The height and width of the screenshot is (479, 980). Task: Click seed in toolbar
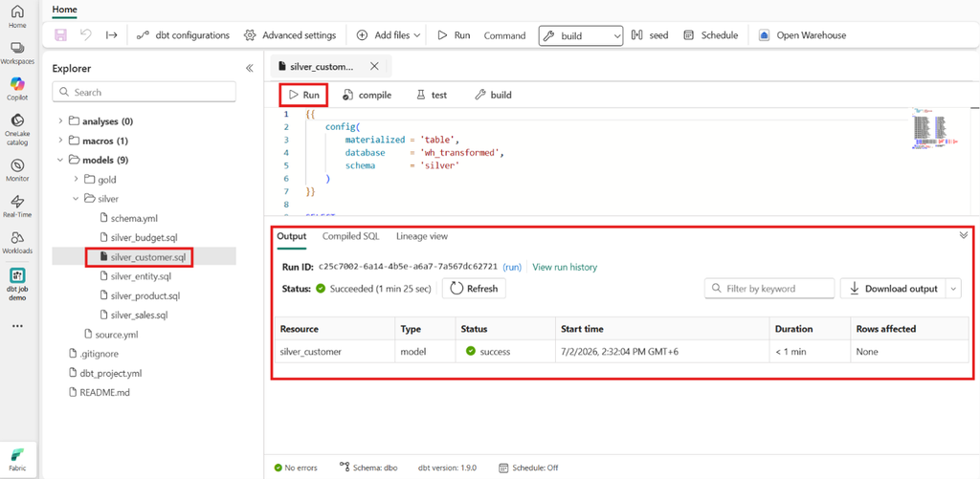(650, 35)
